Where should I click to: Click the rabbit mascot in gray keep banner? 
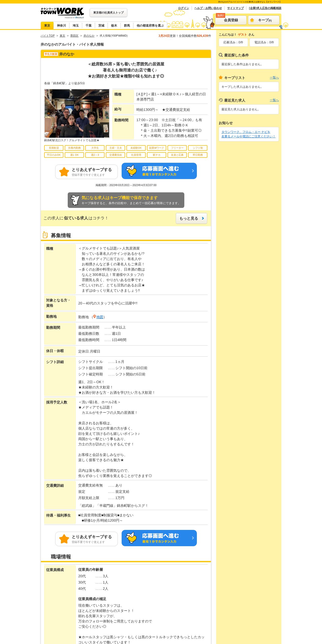click(x=75, y=200)
